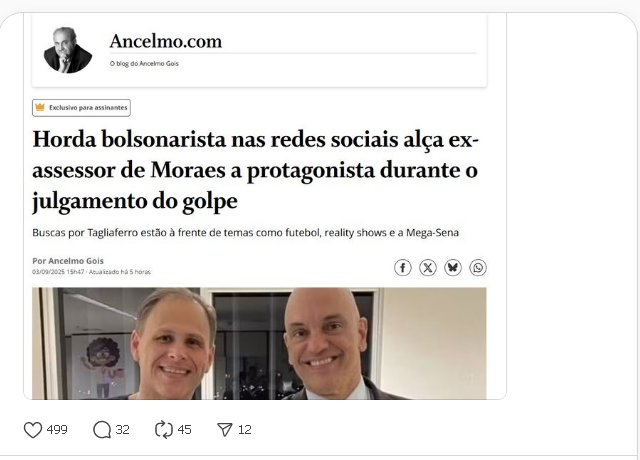Open the article photo of two men
Viewport: 640px width, 460px height.
click(259, 343)
